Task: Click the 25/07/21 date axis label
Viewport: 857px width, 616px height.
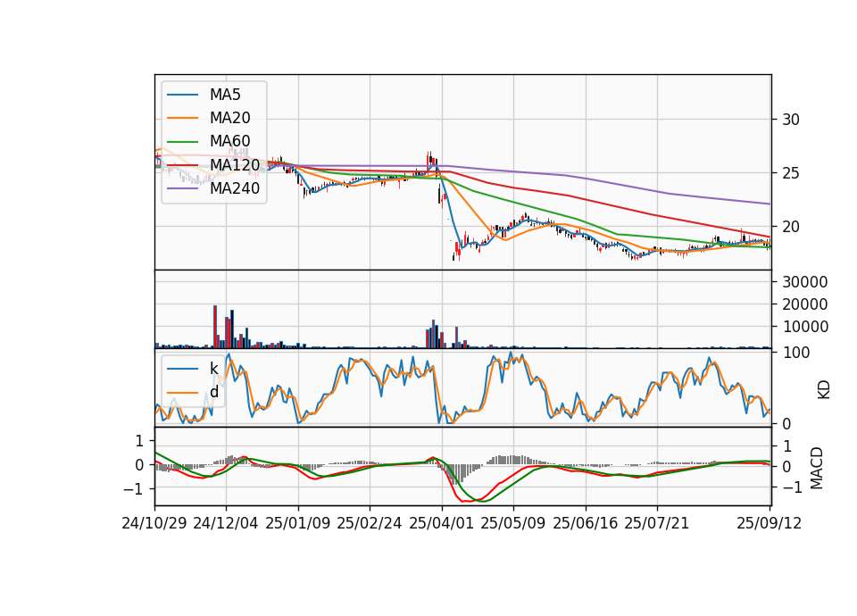Action: click(657, 523)
